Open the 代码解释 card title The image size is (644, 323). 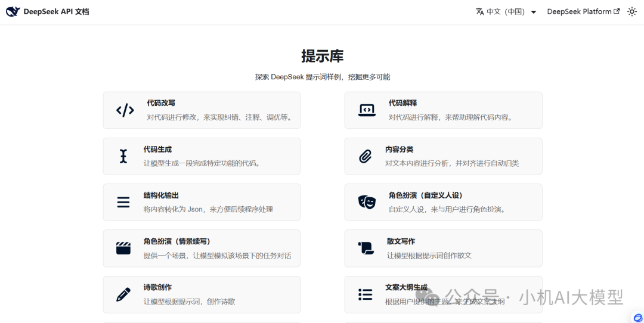pos(403,103)
